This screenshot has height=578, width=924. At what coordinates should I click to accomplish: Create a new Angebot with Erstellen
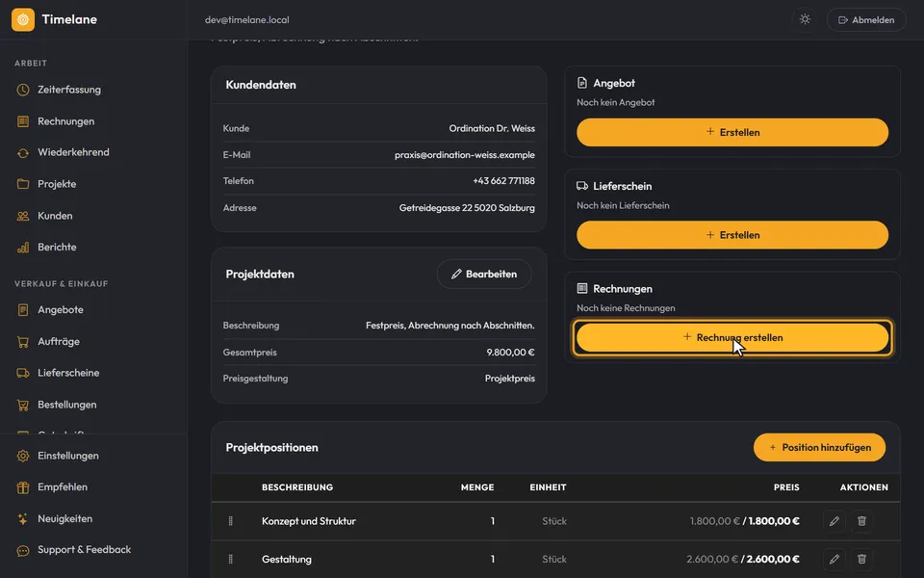tap(732, 132)
